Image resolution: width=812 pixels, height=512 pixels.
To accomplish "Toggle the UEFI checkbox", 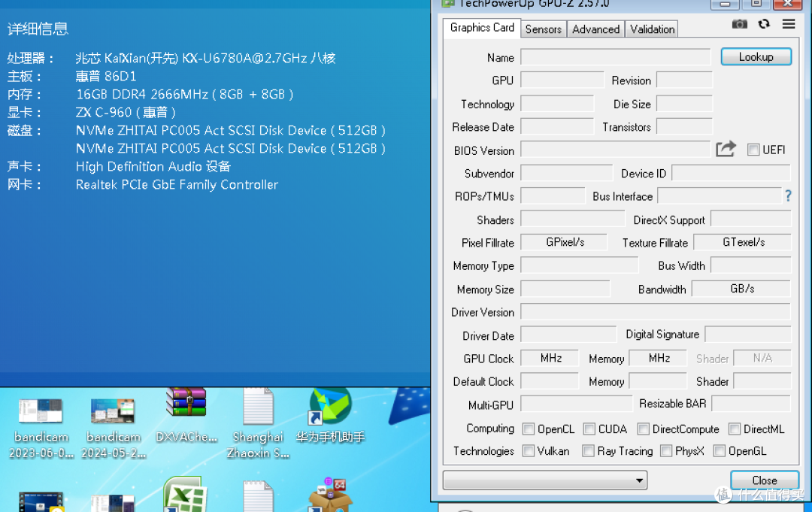I will pyautogui.click(x=753, y=150).
